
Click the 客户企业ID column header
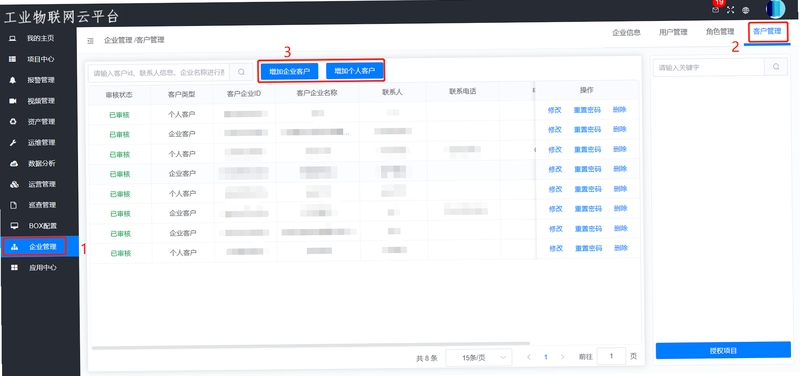pos(244,94)
